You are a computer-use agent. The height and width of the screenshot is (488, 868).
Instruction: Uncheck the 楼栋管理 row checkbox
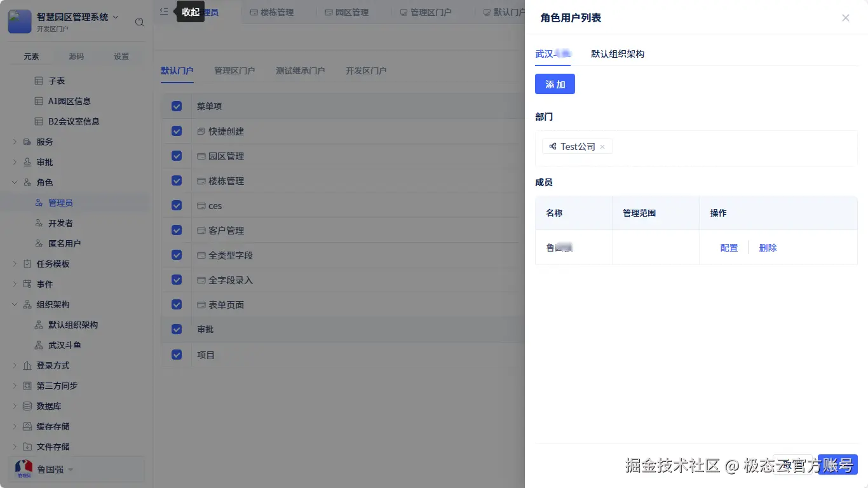[x=177, y=180]
